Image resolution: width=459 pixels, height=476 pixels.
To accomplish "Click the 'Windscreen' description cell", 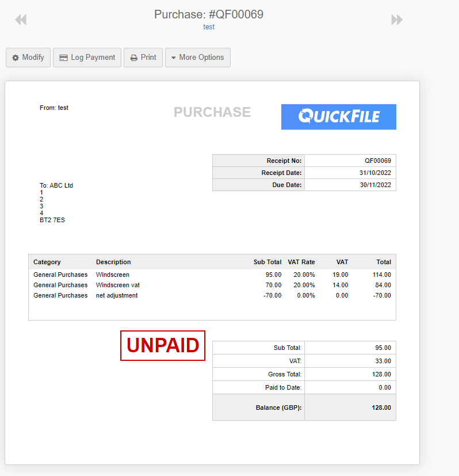I will coord(113,275).
